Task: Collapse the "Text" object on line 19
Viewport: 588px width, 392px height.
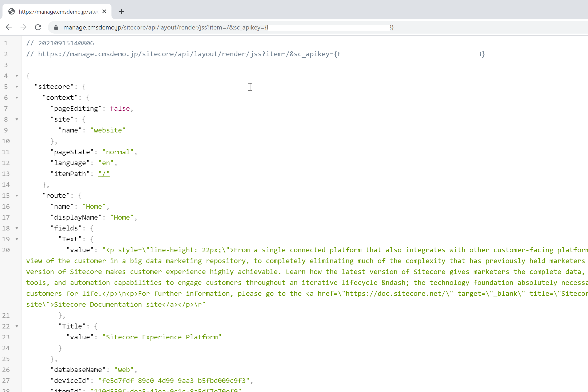Action: pyautogui.click(x=17, y=239)
